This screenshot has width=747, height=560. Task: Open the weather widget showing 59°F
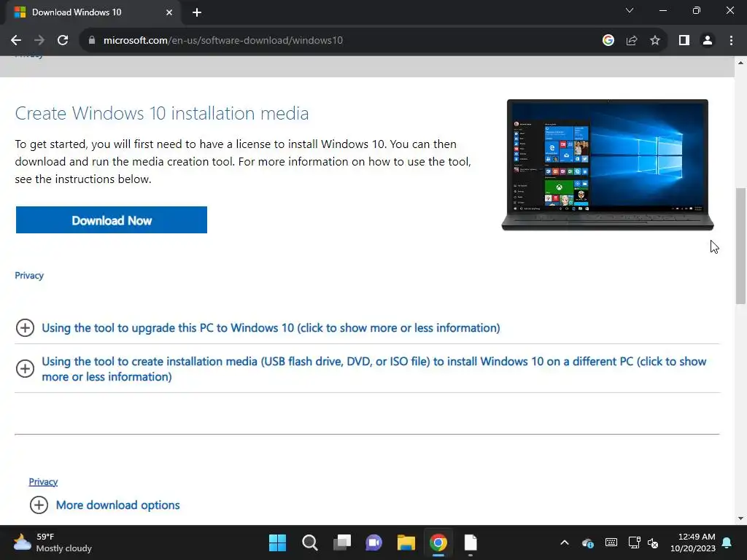53,542
